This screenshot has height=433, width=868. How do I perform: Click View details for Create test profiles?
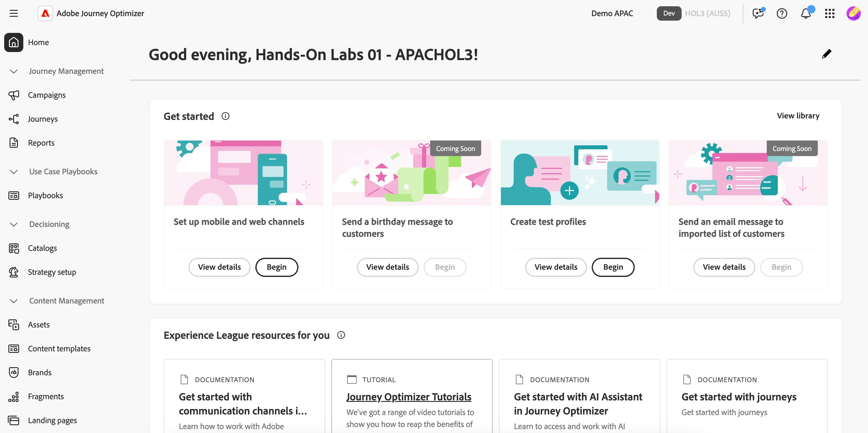coord(556,267)
